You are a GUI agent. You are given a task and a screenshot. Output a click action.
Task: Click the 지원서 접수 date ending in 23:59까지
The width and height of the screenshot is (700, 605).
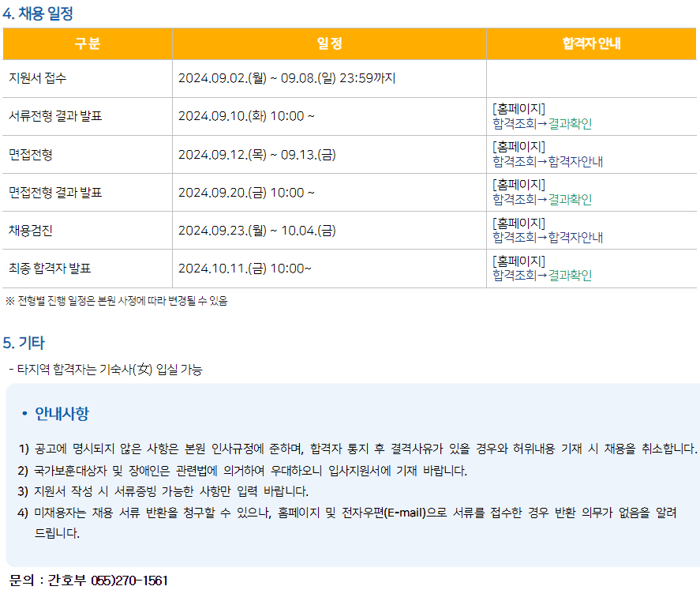(286, 79)
